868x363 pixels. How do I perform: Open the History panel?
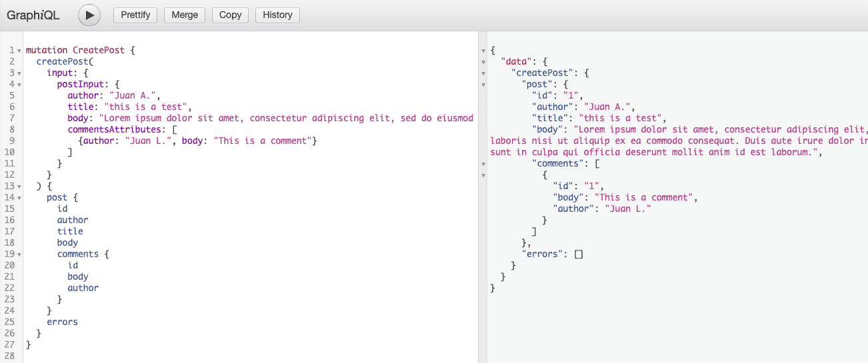[x=277, y=15]
